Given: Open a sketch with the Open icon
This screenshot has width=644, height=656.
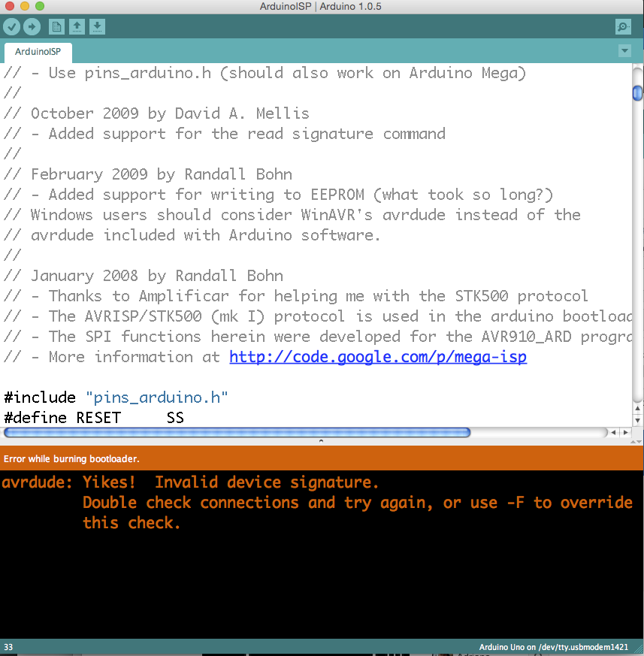Looking at the screenshot, I should pyautogui.click(x=77, y=27).
